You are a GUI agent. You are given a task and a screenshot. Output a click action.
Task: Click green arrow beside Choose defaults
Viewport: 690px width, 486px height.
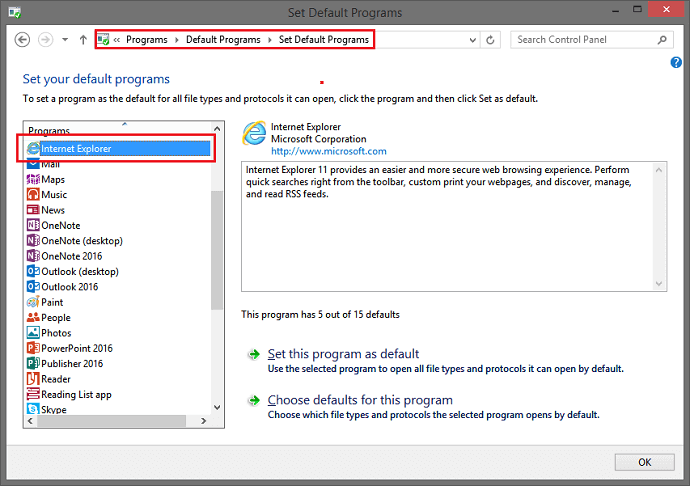[x=254, y=400]
